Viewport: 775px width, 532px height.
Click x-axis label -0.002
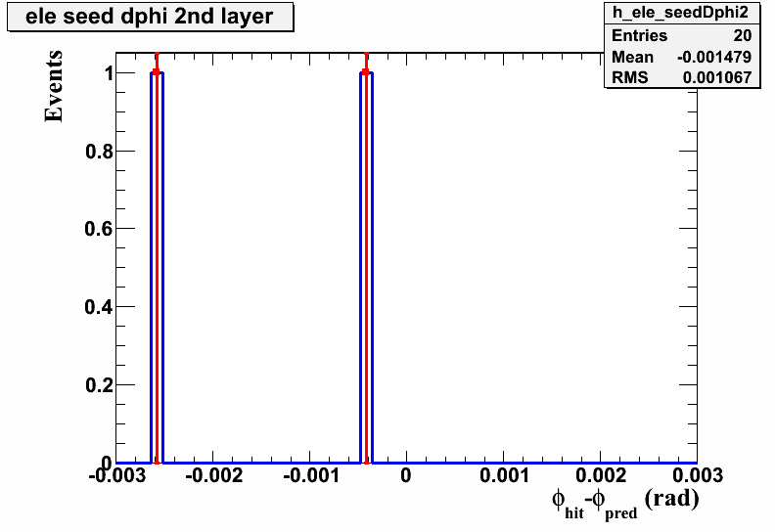[214, 475]
